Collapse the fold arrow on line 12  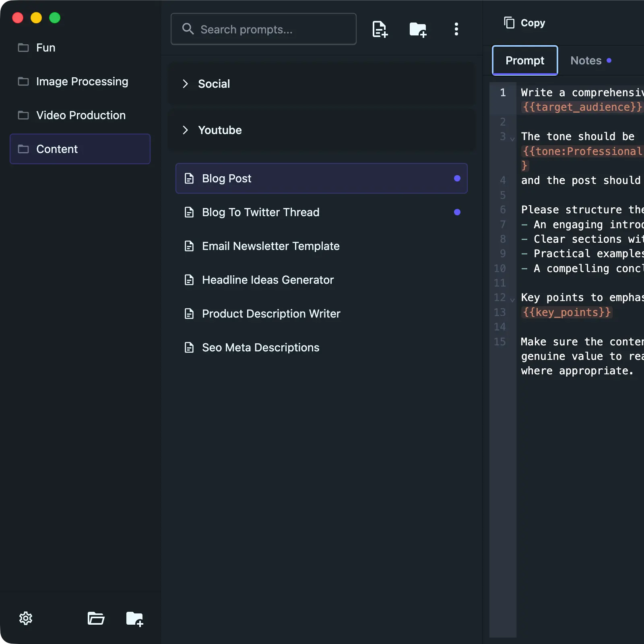coord(512,300)
